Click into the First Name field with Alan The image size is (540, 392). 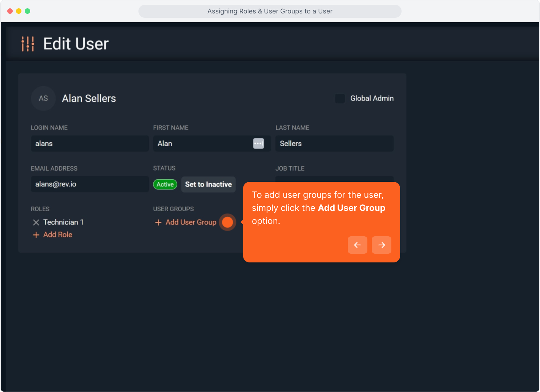[x=202, y=144]
